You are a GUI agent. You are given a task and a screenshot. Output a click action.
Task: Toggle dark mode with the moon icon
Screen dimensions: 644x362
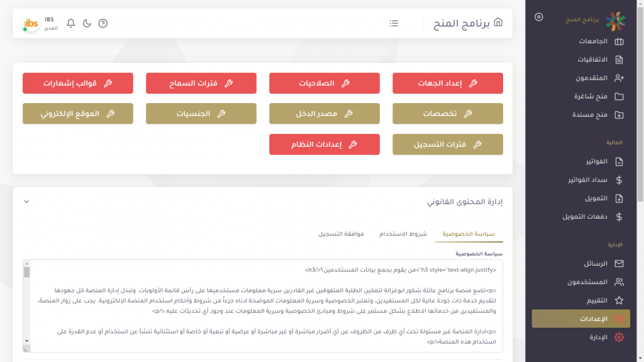(x=87, y=23)
